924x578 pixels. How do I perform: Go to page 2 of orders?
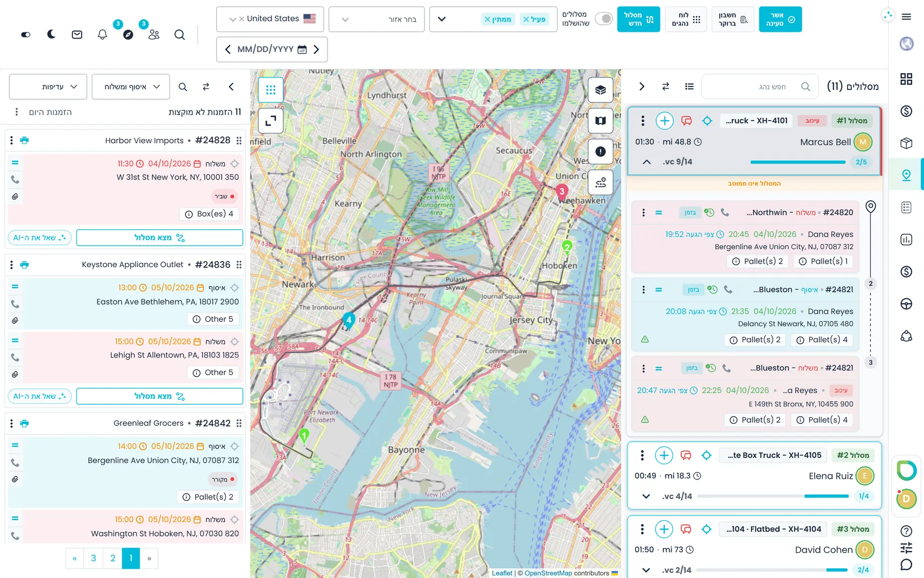(x=112, y=558)
